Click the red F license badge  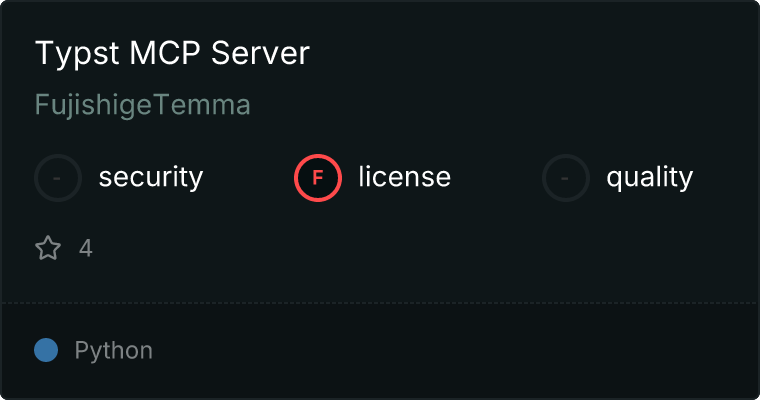pos(318,178)
